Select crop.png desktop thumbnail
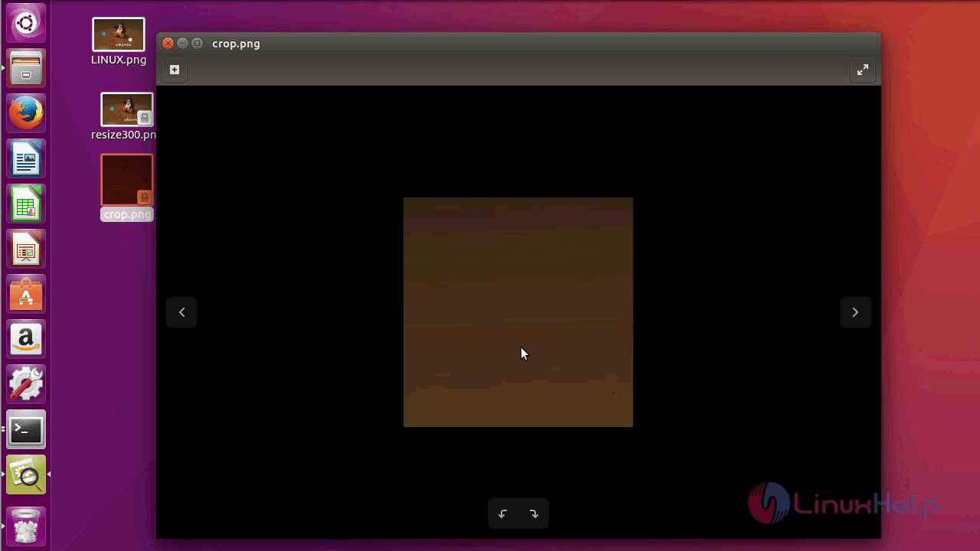 [x=127, y=180]
